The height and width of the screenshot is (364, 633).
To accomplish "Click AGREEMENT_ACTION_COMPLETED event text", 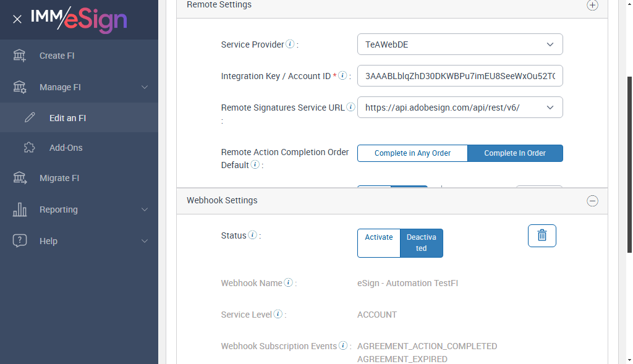I will click(x=427, y=346).
